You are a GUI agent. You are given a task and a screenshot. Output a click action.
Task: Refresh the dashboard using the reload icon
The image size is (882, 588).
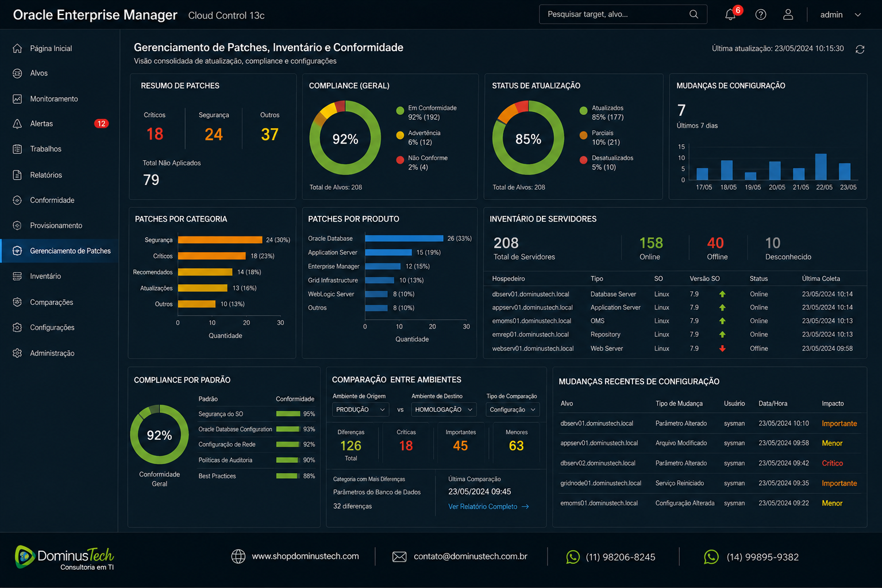point(860,49)
